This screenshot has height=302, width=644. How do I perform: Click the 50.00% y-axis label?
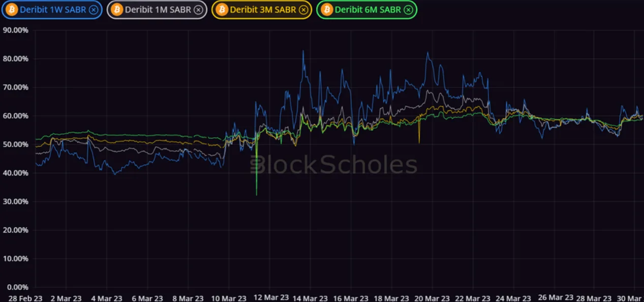[15, 144]
